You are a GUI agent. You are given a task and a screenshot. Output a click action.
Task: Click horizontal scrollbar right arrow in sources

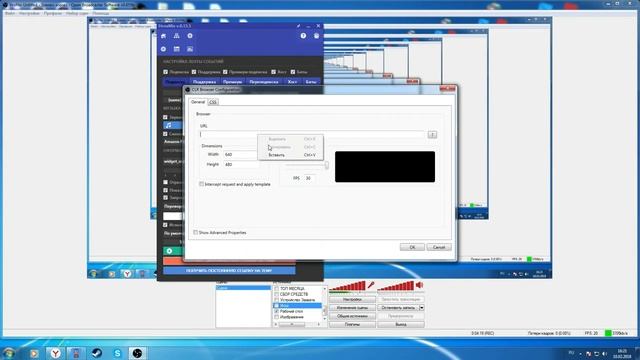point(319,324)
